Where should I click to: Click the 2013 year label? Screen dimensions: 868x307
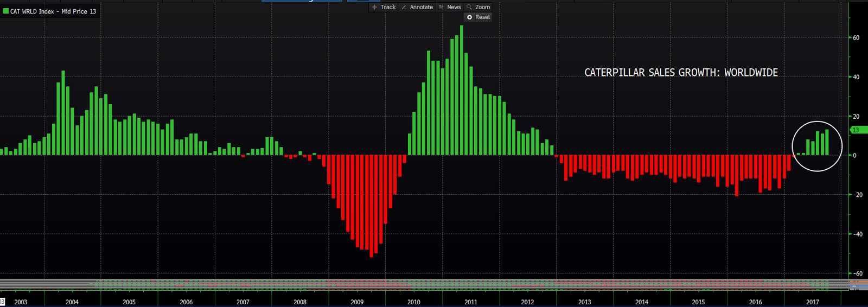pyautogui.click(x=584, y=302)
